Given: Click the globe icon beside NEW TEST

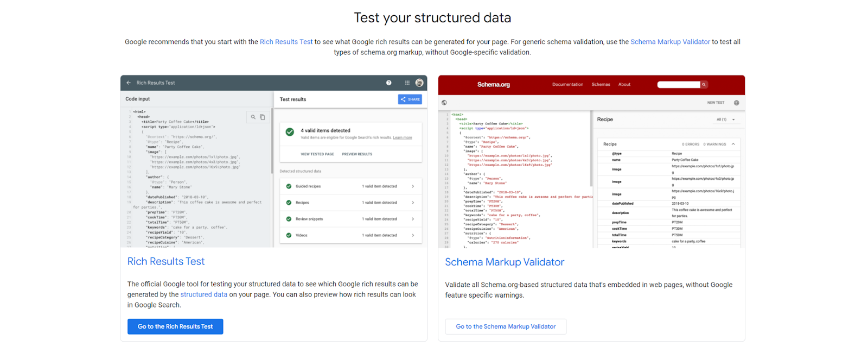Looking at the screenshot, I should coord(736,103).
